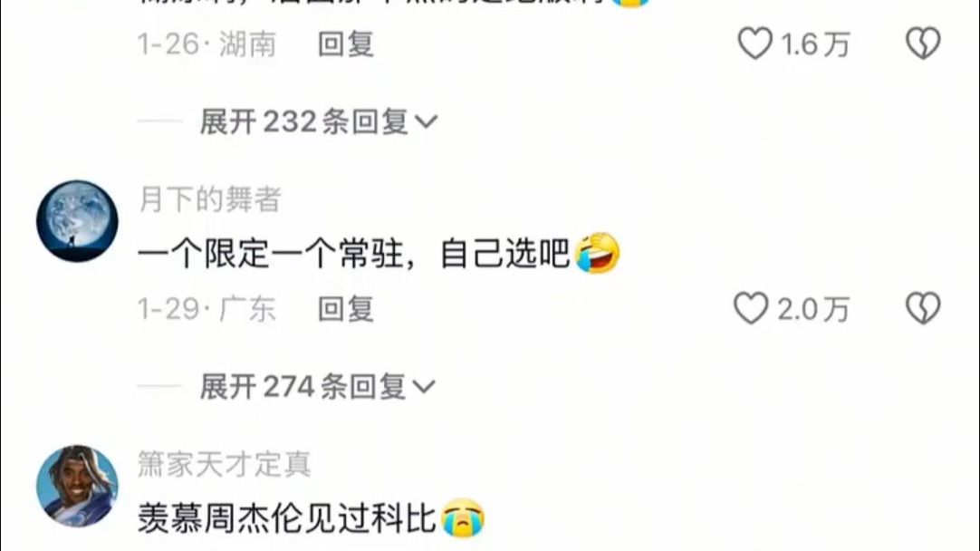Click the 1.6万 like count
The width and height of the screenshot is (980, 551).
815,44
